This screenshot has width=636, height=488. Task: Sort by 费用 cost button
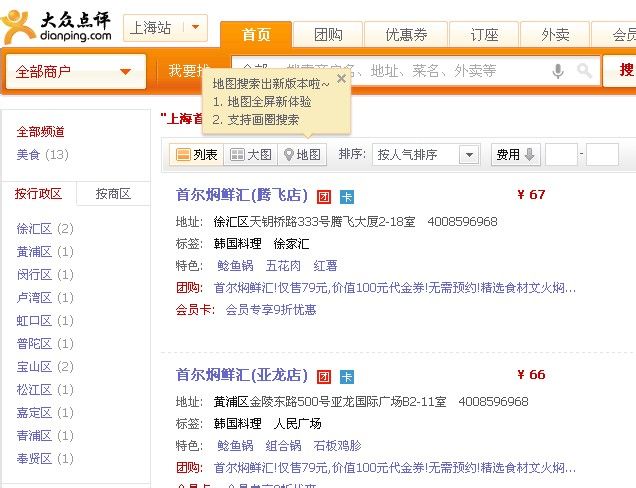tap(516, 155)
